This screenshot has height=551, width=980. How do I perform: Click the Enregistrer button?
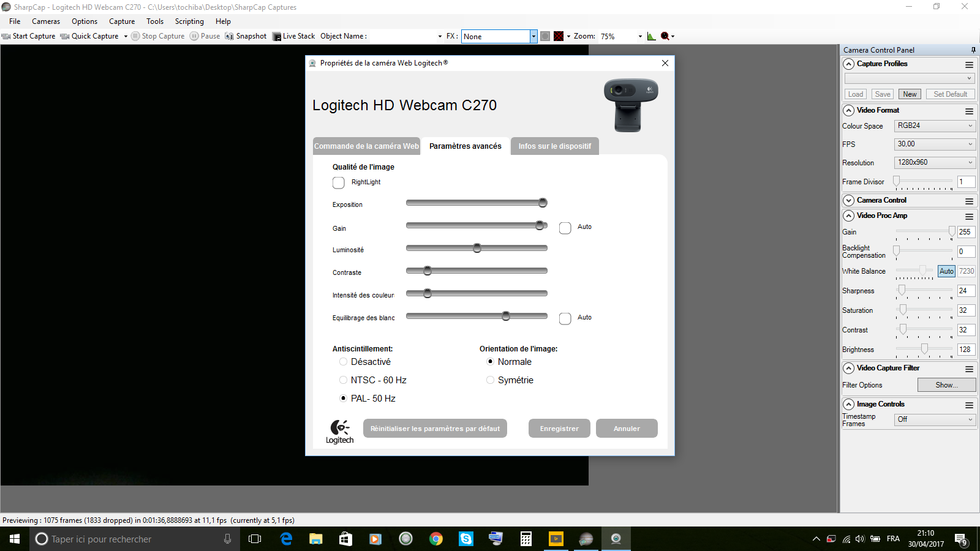pos(559,429)
